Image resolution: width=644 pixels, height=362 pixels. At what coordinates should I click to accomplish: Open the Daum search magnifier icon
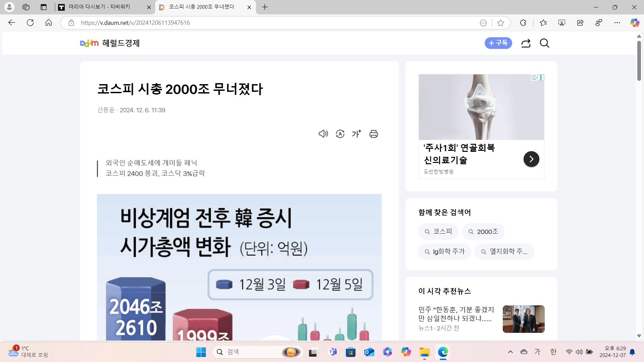pos(544,43)
